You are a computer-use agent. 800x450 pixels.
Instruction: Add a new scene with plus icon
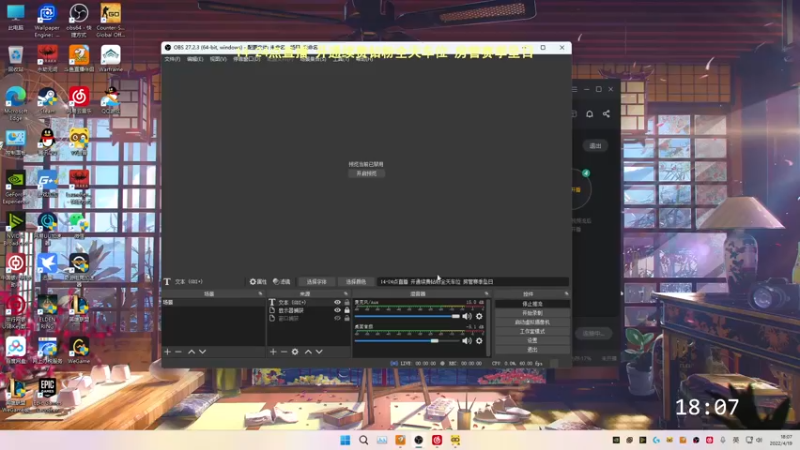coord(167,352)
